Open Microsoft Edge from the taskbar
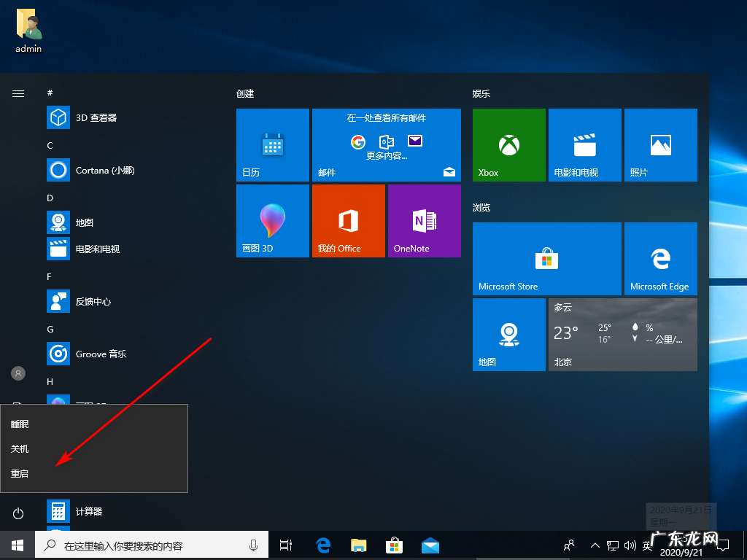The height and width of the screenshot is (560, 747). pos(322,545)
